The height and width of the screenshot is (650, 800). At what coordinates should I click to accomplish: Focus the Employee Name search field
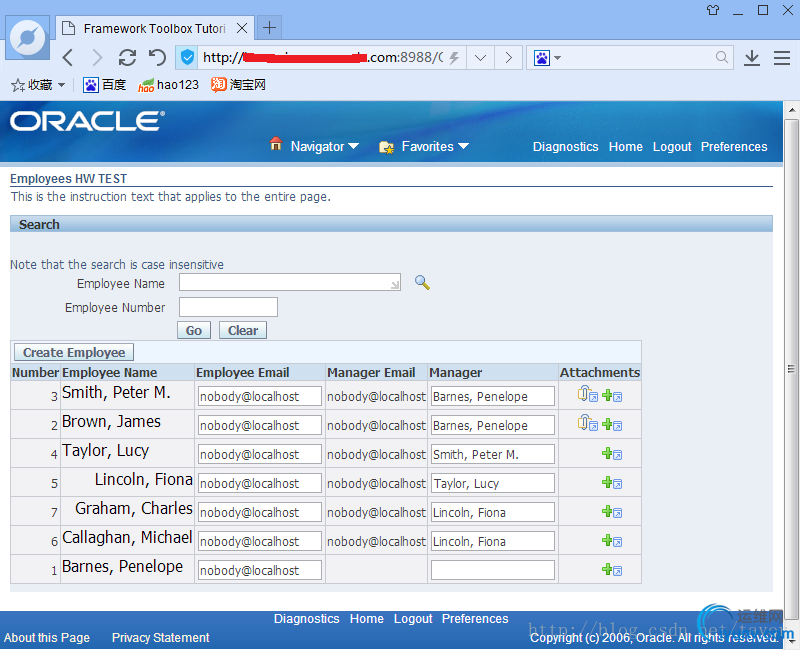[290, 282]
